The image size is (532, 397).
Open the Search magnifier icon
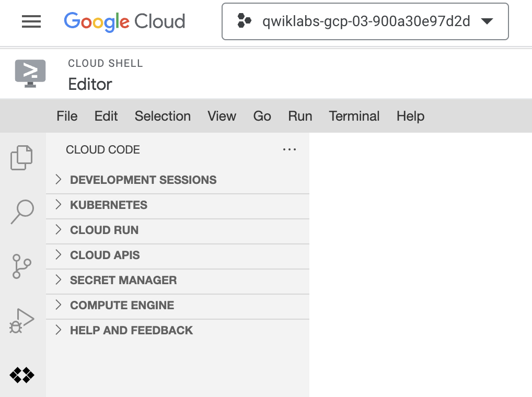(22, 212)
